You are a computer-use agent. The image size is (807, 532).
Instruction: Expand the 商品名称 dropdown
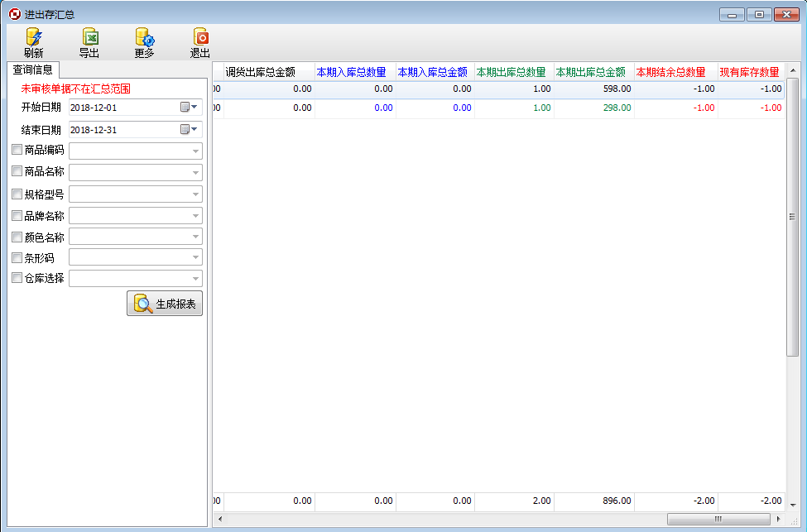195,173
